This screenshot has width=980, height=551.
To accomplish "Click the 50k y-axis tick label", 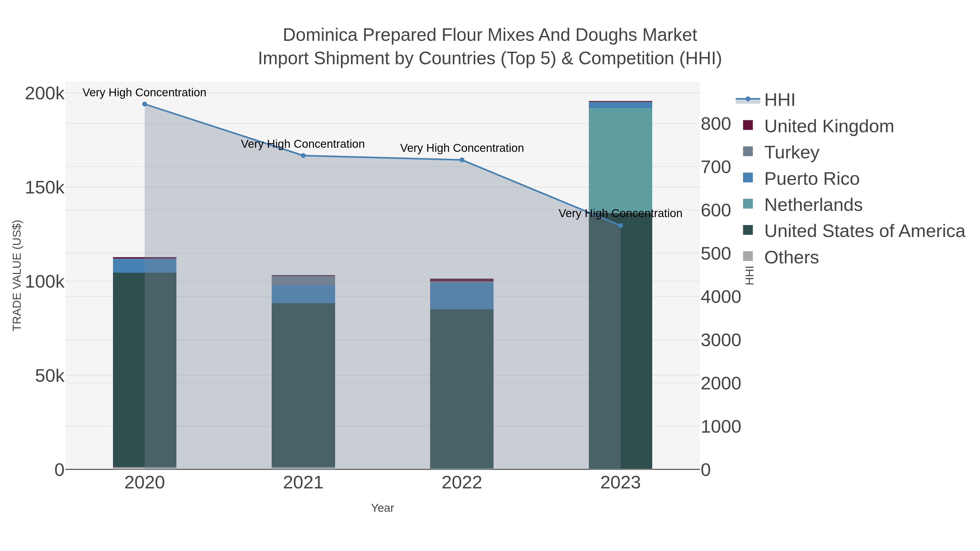I will click(50, 376).
